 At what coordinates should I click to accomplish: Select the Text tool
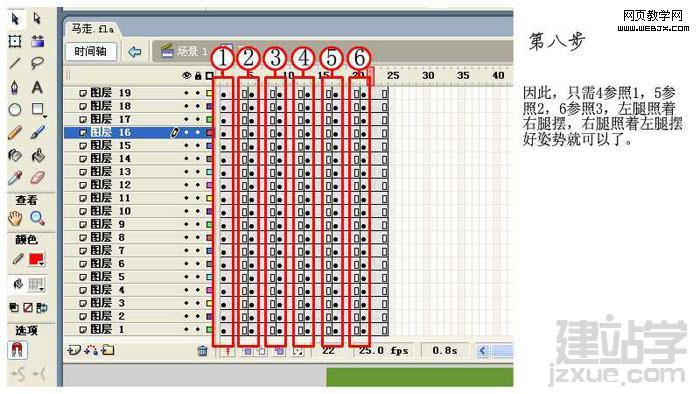(x=38, y=87)
